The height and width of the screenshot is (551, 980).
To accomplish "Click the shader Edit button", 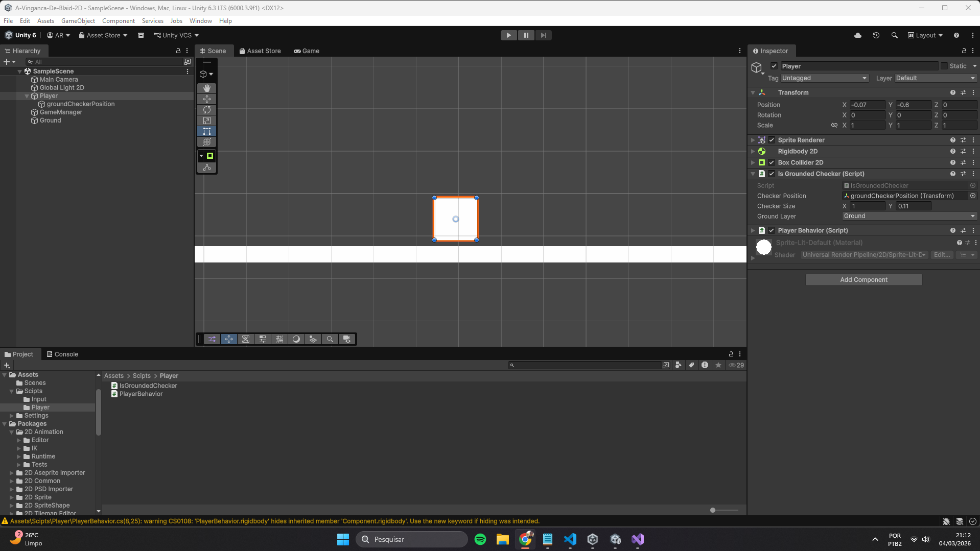I will coord(942,254).
